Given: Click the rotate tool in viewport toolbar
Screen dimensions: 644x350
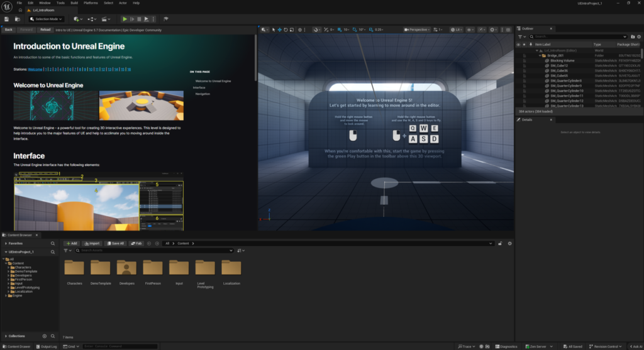Looking at the screenshot, I should coord(287,30).
